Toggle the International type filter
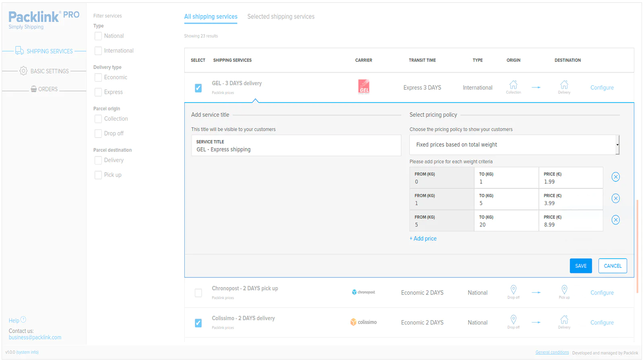This screenshot has width=644, height=362. pyautogui.click(x=98, y=51)
